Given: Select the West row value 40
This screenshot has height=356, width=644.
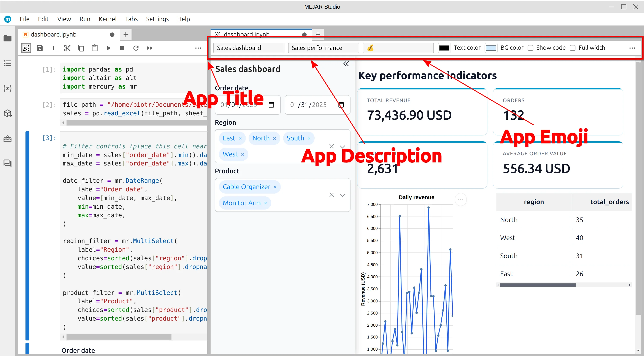Looking at the screenshot, I should click(602, 238).
